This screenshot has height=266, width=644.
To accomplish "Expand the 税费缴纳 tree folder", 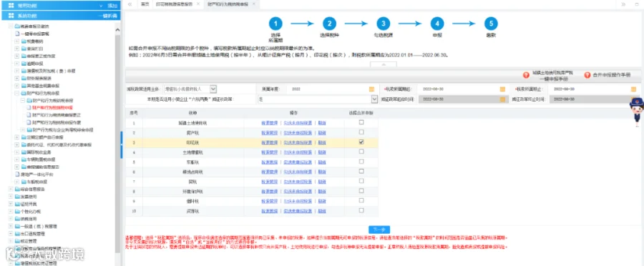I will [17, 41].
